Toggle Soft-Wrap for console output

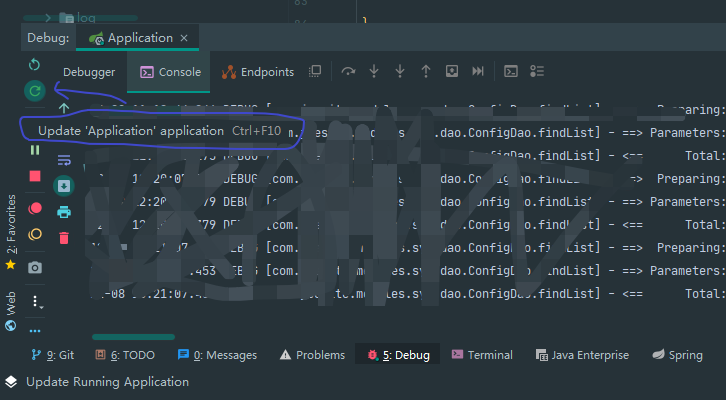pos(64,160)
